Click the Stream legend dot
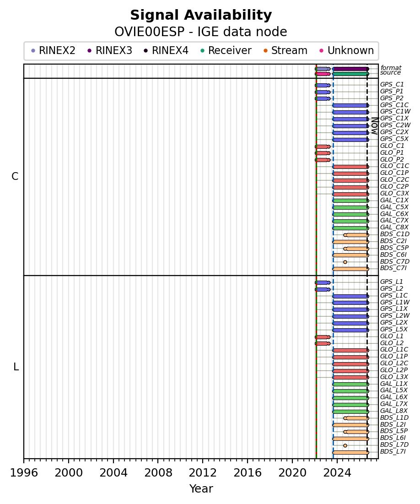 coord(265,50)
